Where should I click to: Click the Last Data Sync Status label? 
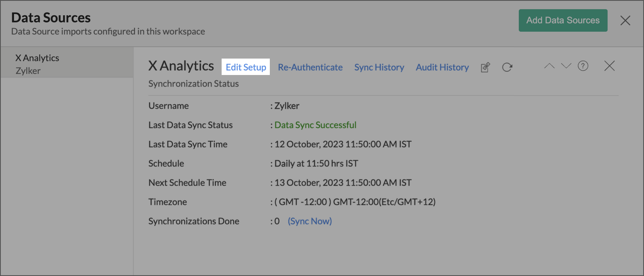tap(191, 125)
